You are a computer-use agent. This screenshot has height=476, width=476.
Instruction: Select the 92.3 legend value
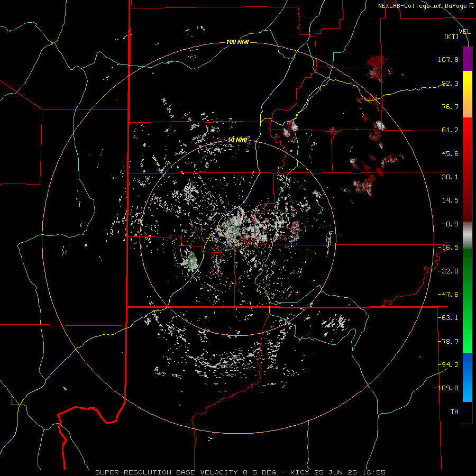(450, 83)
